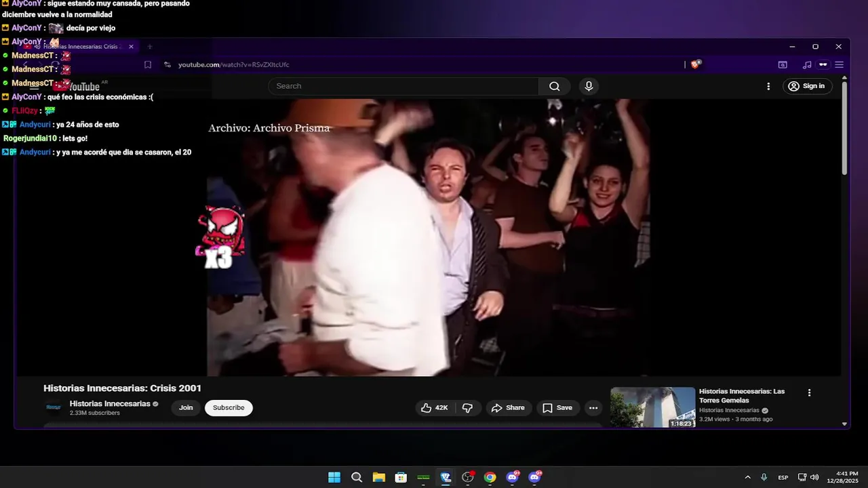868x488 pixels.
Task: Open Microsoft Store from taskbar
Action: click(x=401, y=477)
